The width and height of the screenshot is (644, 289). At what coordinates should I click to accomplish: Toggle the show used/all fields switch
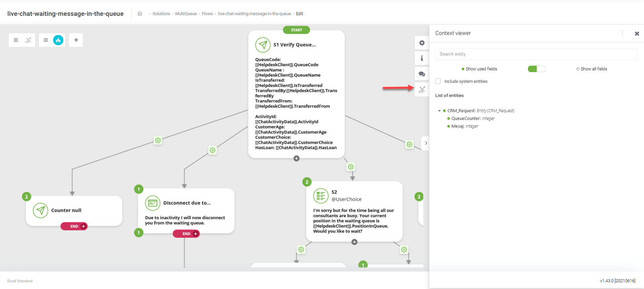pos(536,69)
